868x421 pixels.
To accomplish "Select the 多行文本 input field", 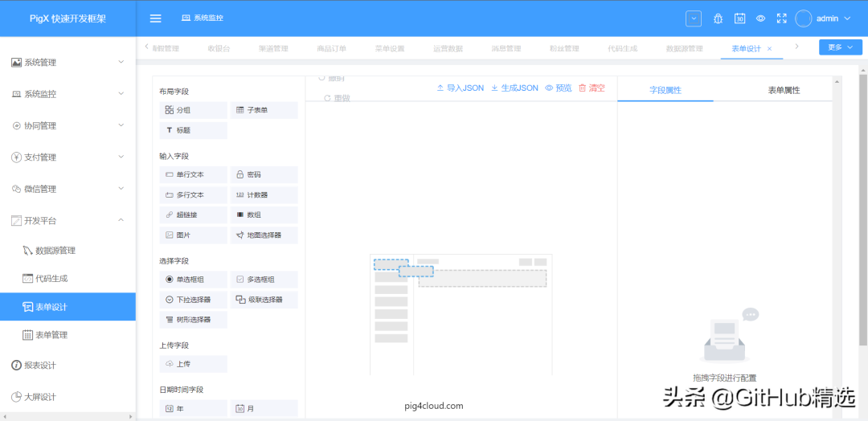I will [x=193, y=195].
